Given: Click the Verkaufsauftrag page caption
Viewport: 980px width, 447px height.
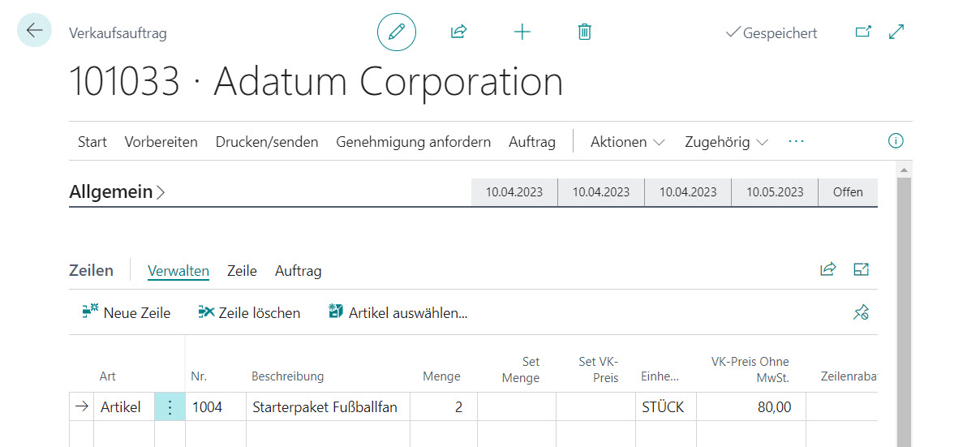Looking at the screenshot, I should [x=118, y=33].
